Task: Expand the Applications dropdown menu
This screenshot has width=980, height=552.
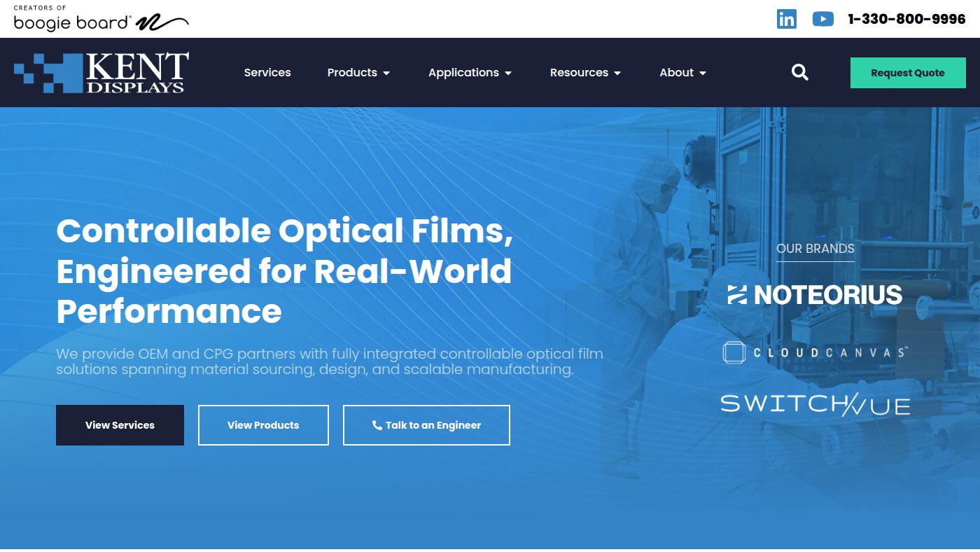Action: click(470, 72)
